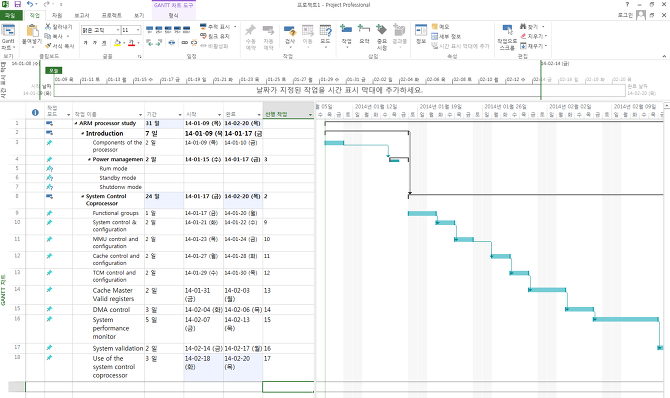This screenshot has height=398, width=670.
Task: Click the format painter brush icon
Action: pos(48,46)
